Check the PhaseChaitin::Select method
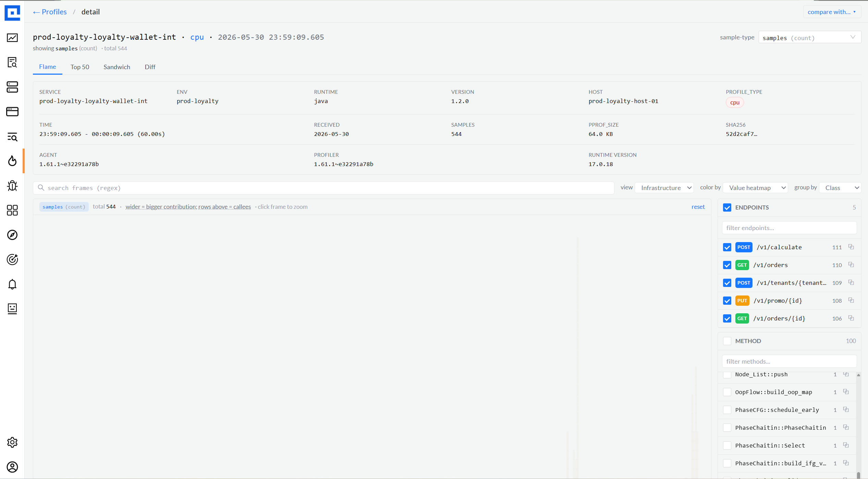The height and width of the screenshot is (479, 868). tap(727, 445)
